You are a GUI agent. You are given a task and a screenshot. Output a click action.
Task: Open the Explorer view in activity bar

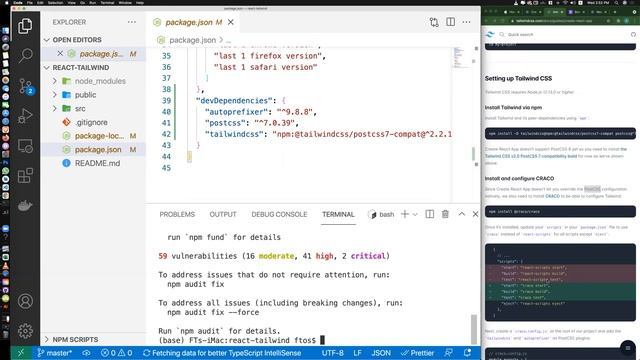coord(25,26)
